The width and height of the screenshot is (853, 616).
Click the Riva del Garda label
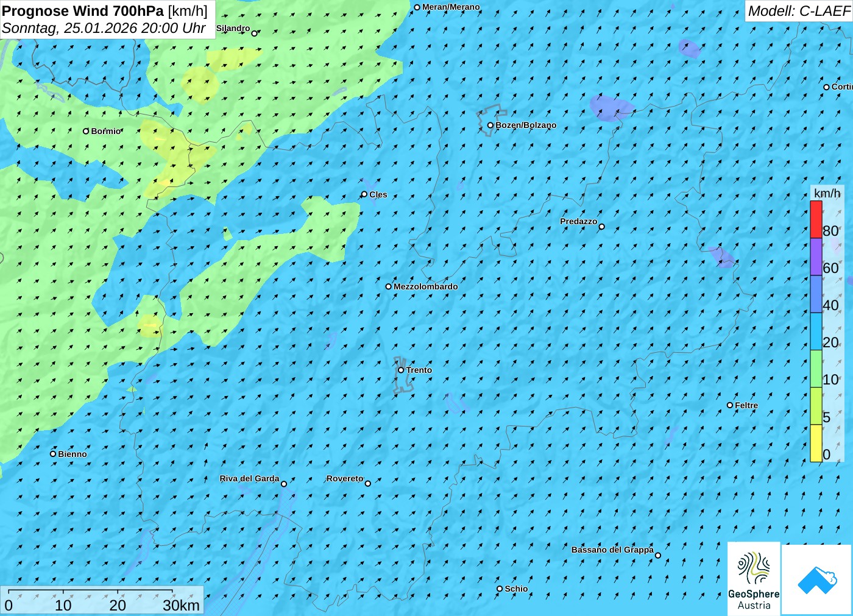coord(250,478)
